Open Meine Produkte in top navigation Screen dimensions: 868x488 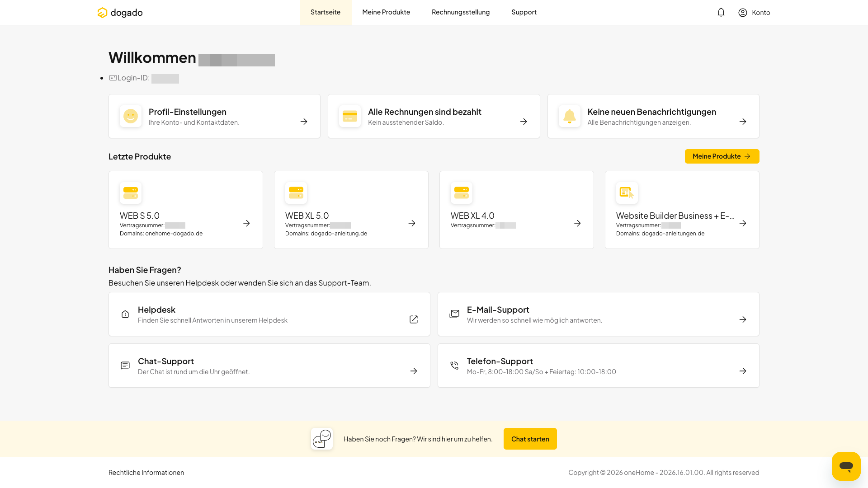pyautogui.click(x=386, y=12)
